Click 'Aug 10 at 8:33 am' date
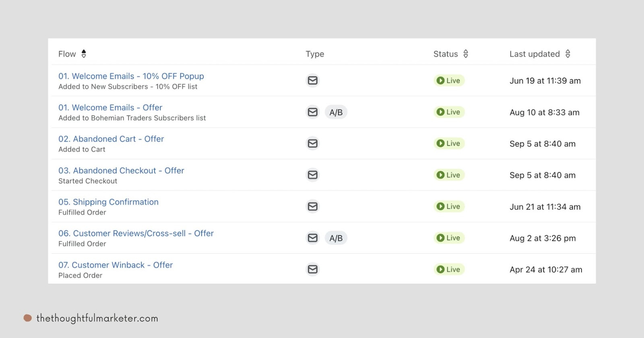 (545, 112)
